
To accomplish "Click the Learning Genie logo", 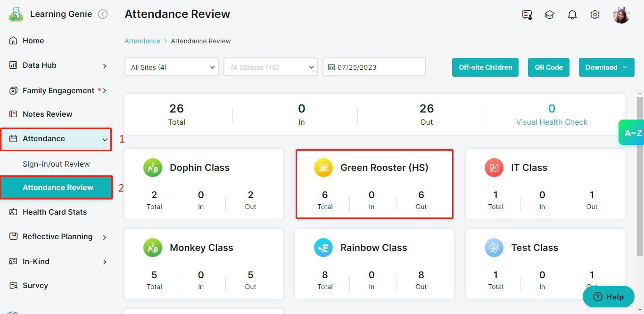I will [16, 14].
